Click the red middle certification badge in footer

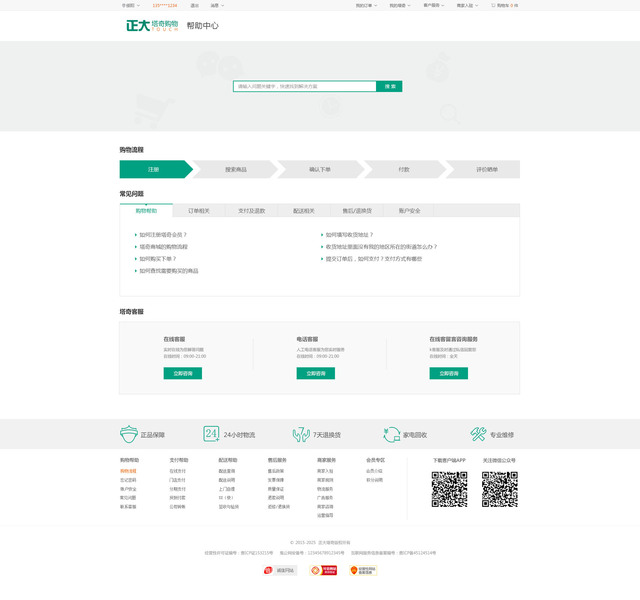(x=323, y=570)
